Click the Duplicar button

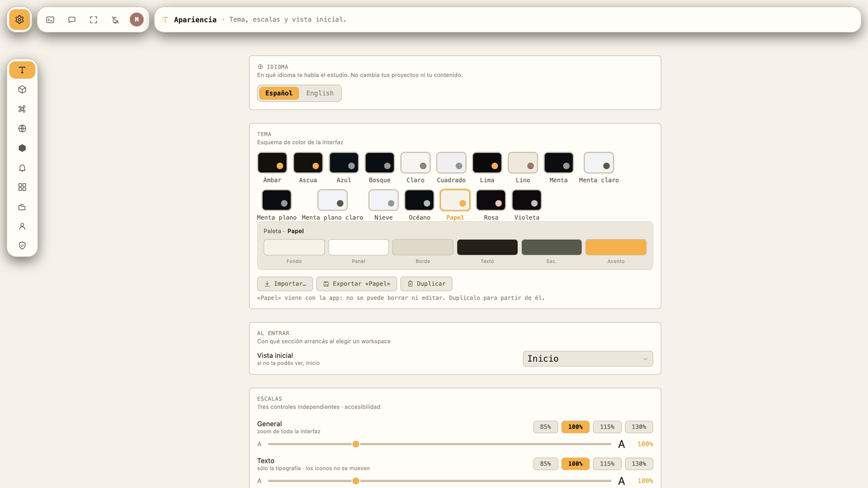426,284
